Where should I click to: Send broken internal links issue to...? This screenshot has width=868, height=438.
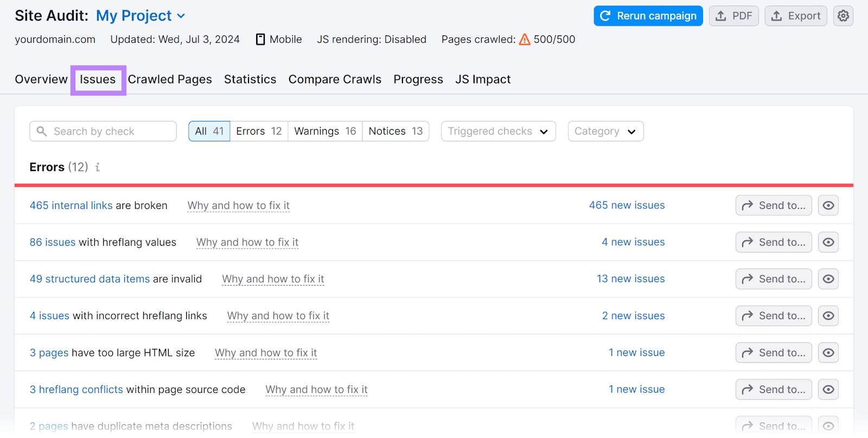click(773, 205)
